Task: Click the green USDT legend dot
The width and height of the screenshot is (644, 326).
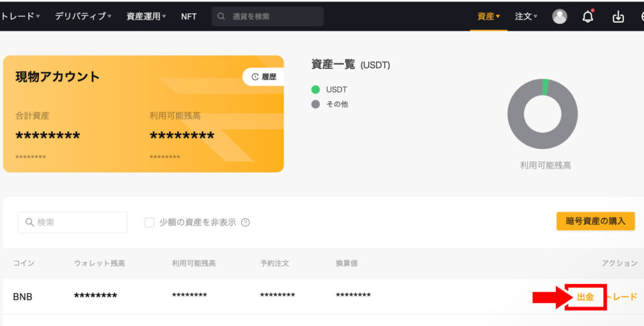Action: [316, 89]
